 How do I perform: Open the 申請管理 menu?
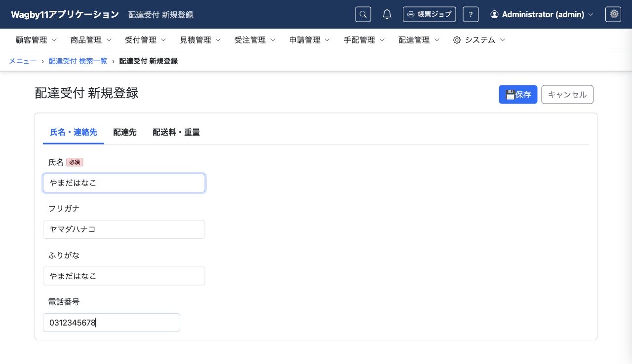click(310, 40)
